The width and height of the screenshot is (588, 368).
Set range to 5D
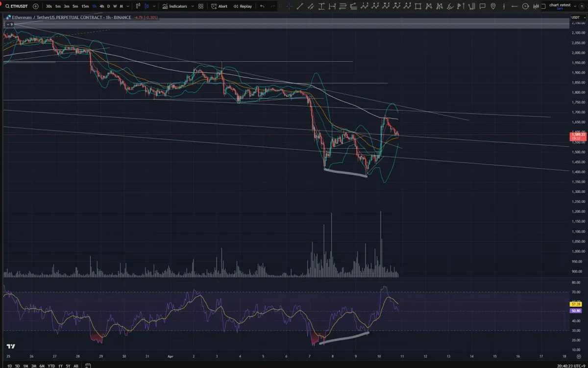pos(18,365)
